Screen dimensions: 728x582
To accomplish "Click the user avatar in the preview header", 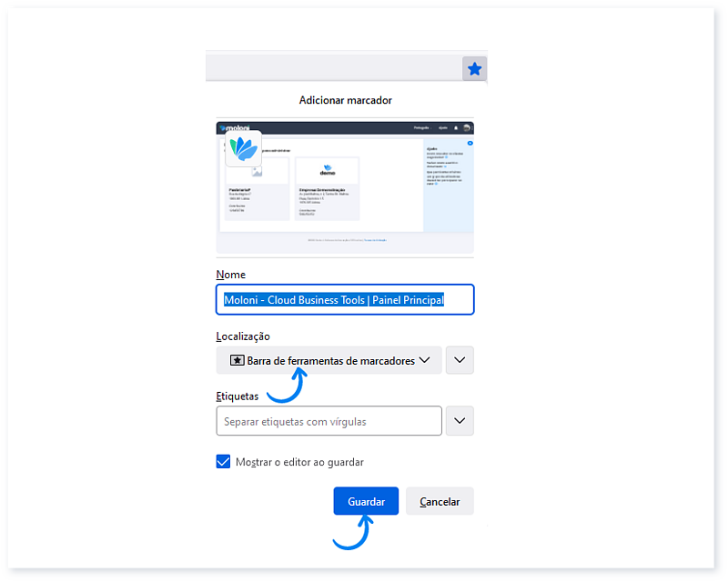I will click(x=466, y=127).
